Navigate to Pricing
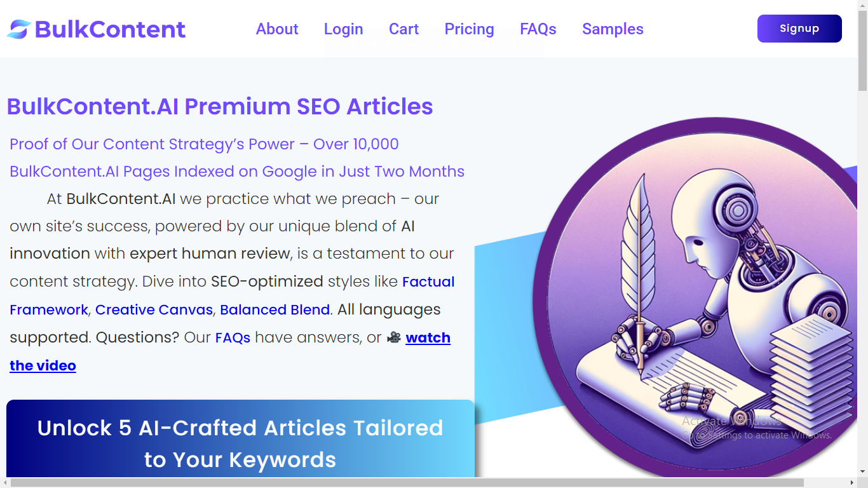The image size is (868, 488). [x=469, y=29]
